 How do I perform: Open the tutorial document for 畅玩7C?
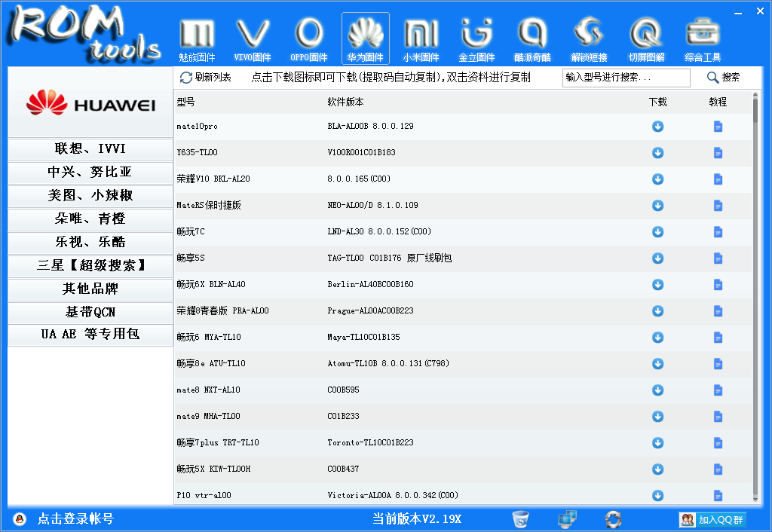coord(718,232)
